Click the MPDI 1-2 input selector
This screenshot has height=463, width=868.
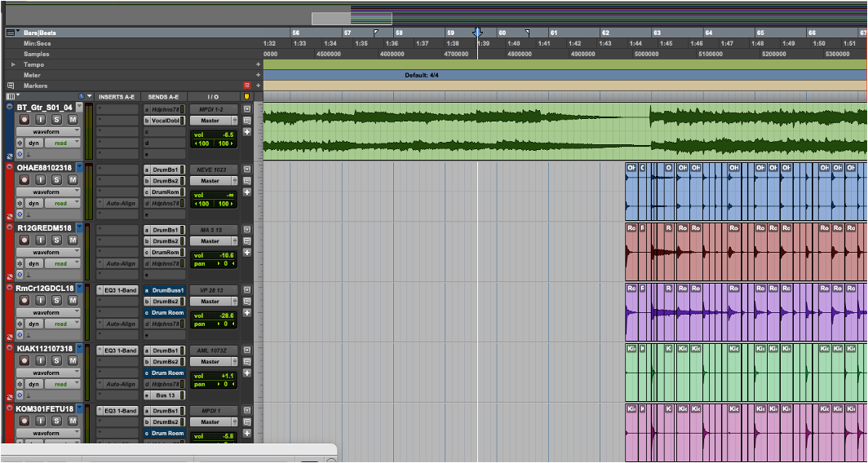(214, 109)
